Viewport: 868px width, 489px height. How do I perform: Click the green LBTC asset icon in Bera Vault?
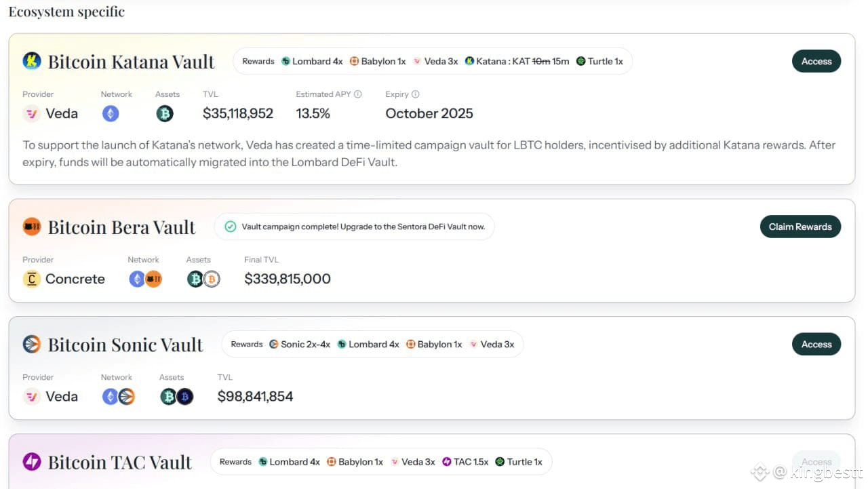(195, 279)
